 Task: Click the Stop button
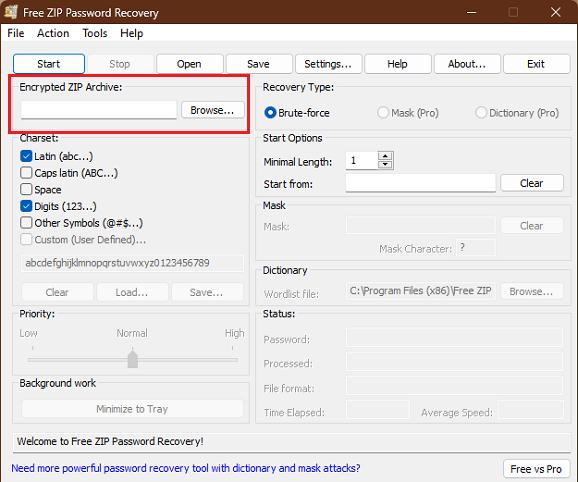coord(120,64)
